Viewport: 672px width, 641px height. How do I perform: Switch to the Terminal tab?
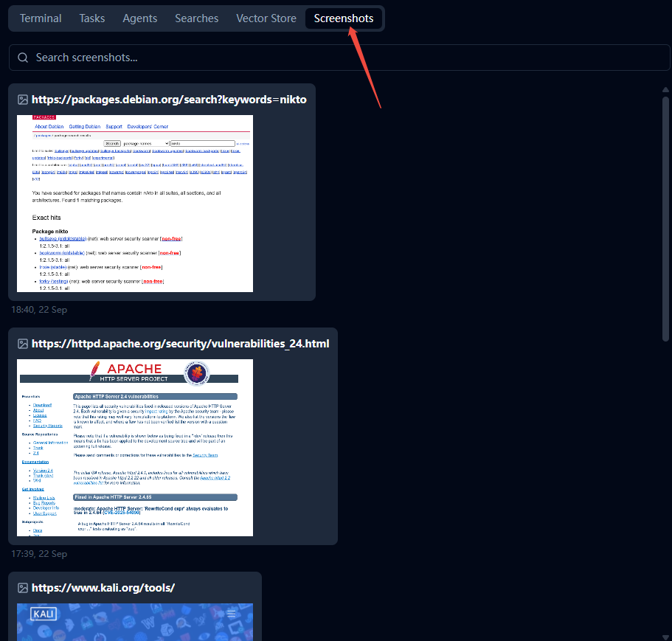pos(41,18)
